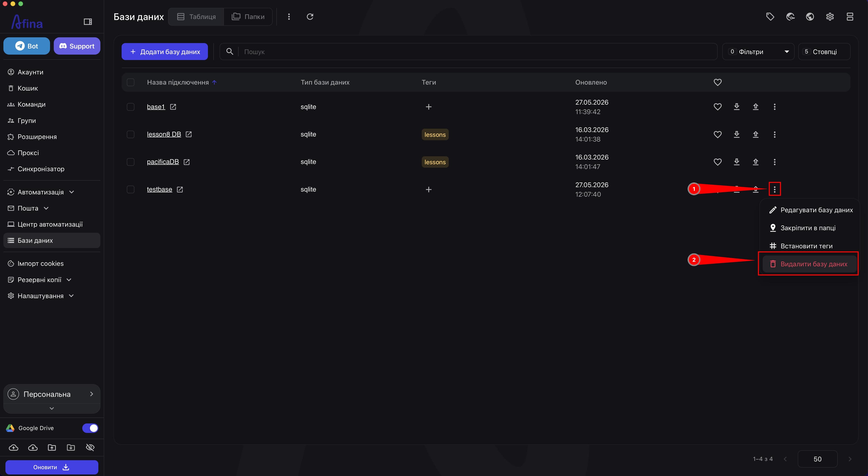
Task: Open base1 in external view icon
Action: 173,107
